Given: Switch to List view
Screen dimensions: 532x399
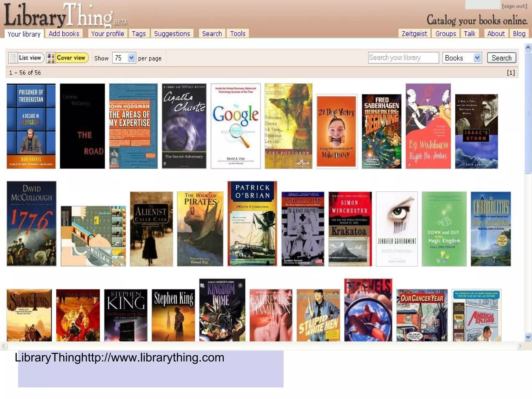Looking at the screenshot, I should point(26,58).
